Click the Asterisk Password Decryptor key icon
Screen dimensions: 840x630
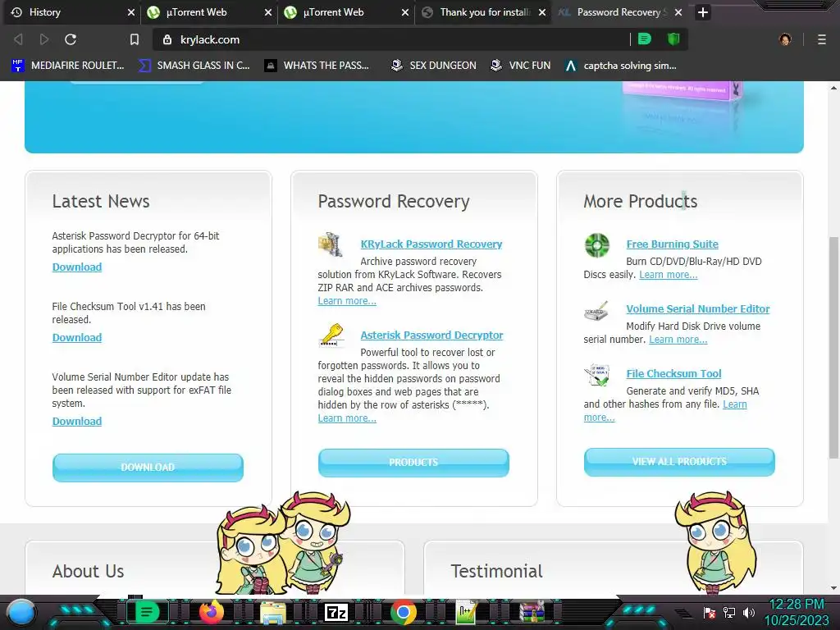point(331,336)
